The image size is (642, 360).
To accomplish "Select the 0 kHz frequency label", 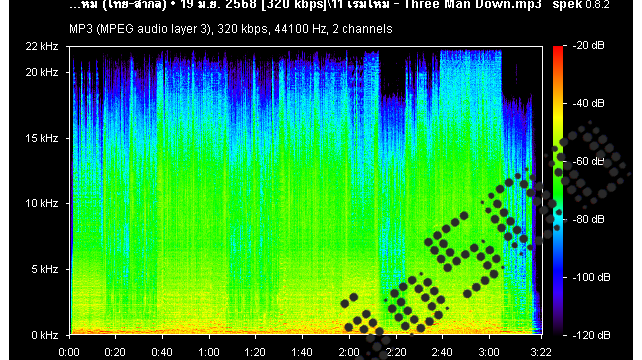I will pyautogui.click(x=45, y=335).
